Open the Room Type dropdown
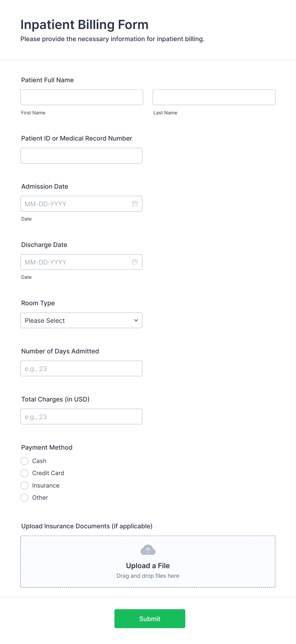The height and width of the screenshot is (644, 296). (81, 320)
